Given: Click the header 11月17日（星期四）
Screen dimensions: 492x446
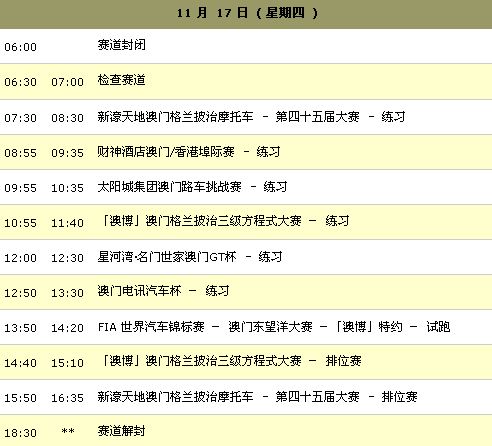Looking at the screenshot, I should [x=247, y=13].
